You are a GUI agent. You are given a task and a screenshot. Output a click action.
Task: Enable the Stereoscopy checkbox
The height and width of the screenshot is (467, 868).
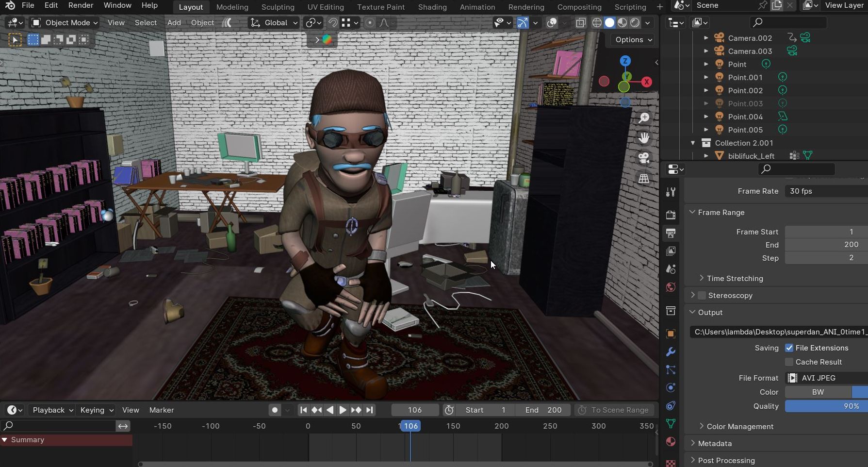702,296
